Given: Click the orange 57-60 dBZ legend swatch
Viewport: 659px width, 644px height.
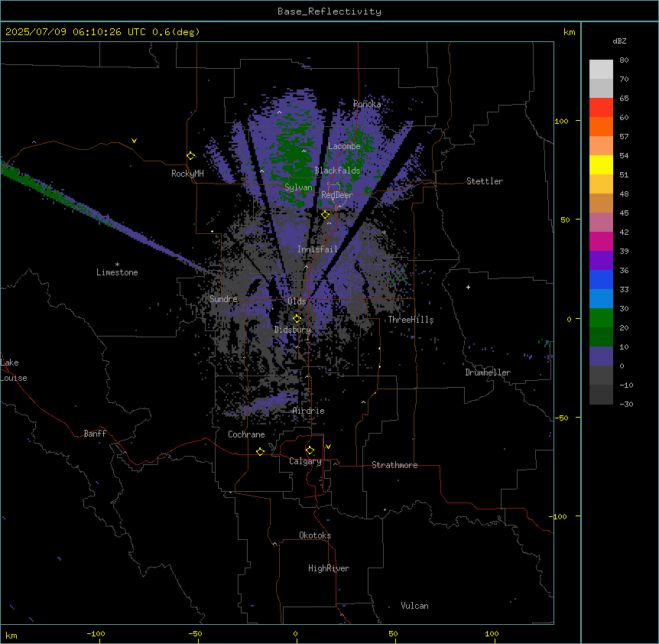Looking at the screenshot, I should coord(601,126).
